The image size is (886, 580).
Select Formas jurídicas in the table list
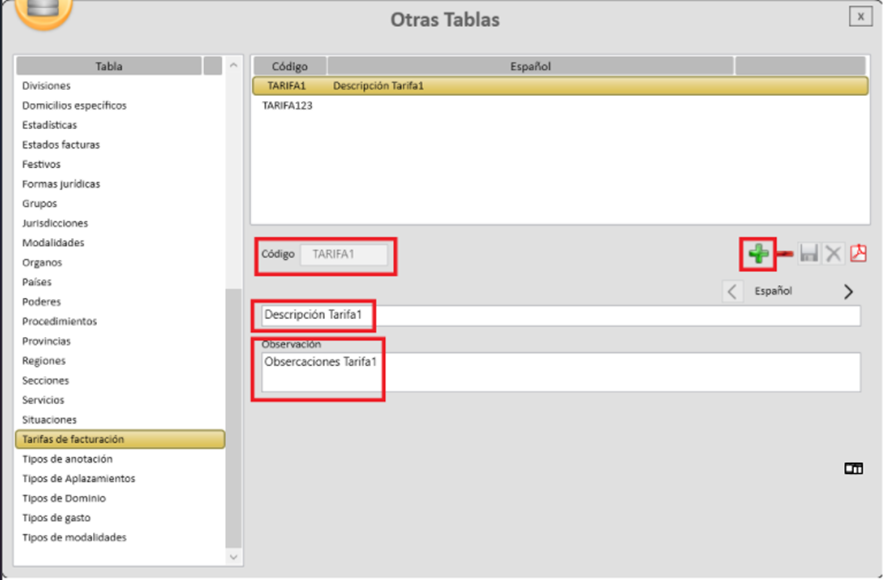click(x=61, y=184)
